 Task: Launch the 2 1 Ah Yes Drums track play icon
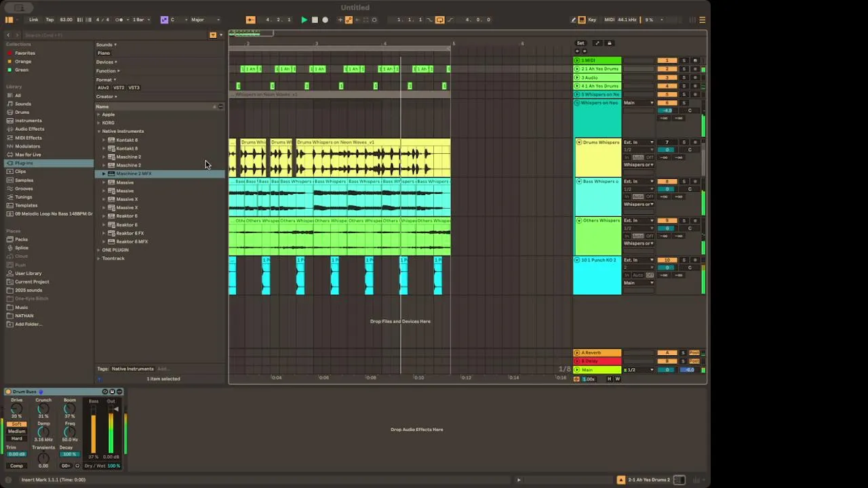(x=577, y=69)
